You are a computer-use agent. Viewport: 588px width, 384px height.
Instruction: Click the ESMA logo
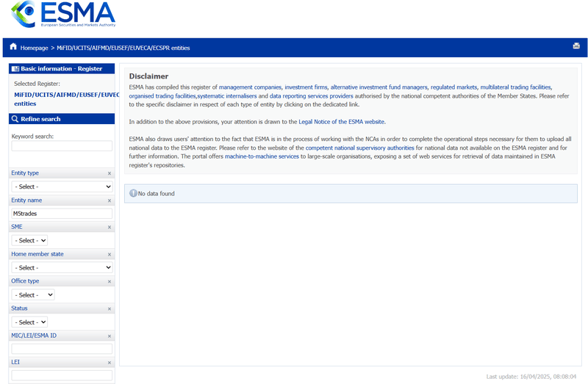pos(63,14)
